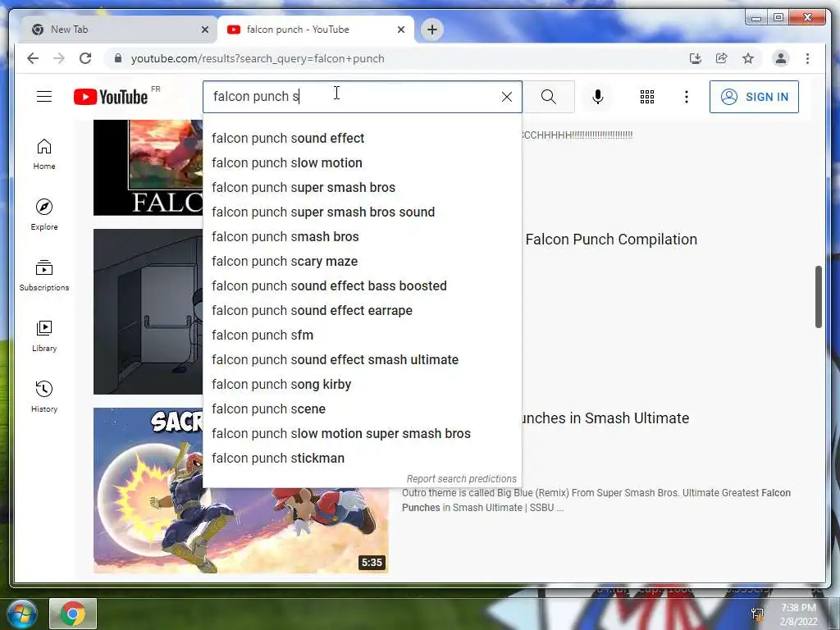Open Subscriptions in the sidebar
This screenshot has height=630, width=840.
click(44, 276)
